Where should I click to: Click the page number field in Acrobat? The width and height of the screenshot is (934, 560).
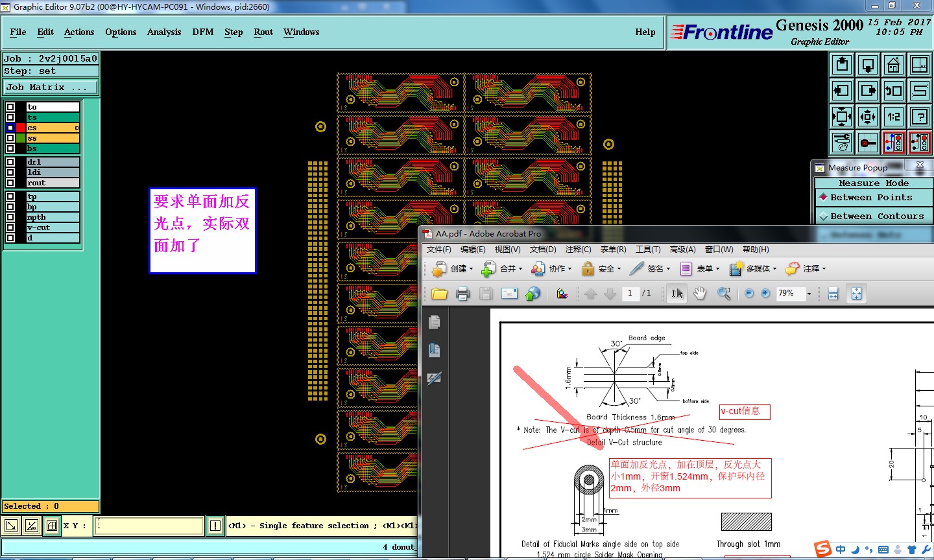630,293
